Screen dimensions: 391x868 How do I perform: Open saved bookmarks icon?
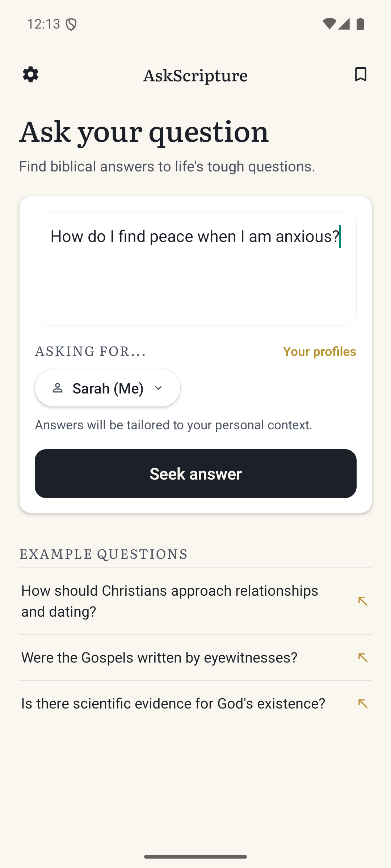(361, 75)
